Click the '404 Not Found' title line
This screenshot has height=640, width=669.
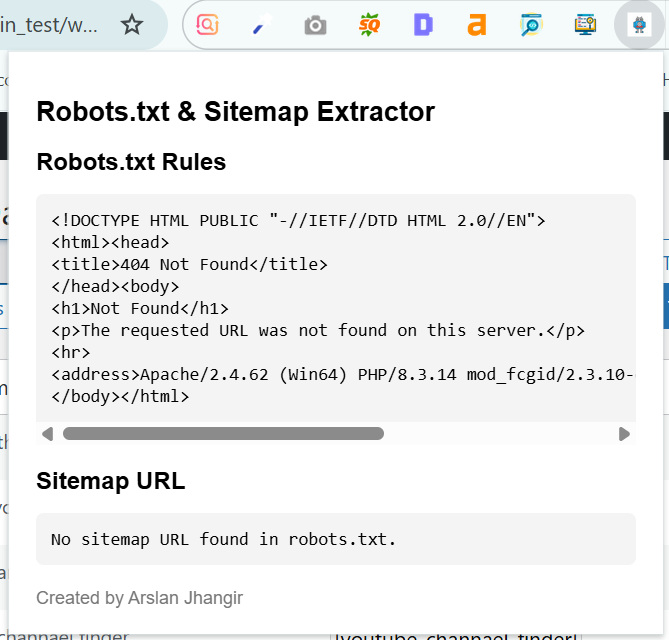point(189,264)
